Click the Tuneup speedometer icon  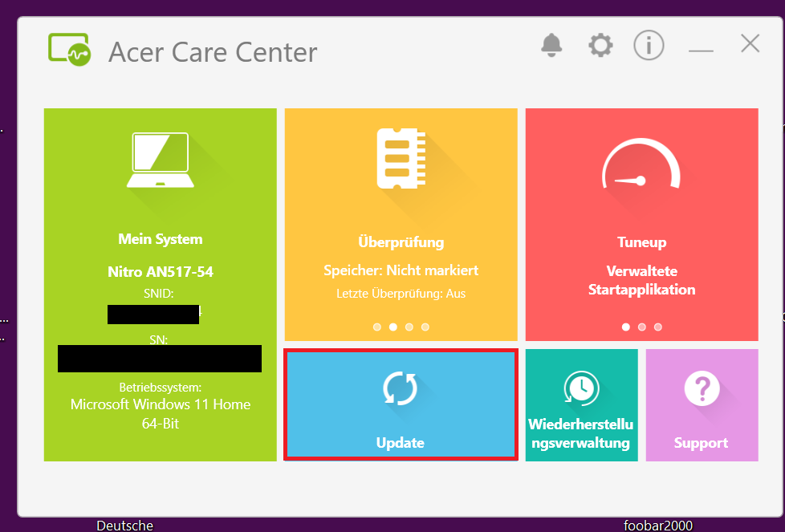[x=641, y=164]
